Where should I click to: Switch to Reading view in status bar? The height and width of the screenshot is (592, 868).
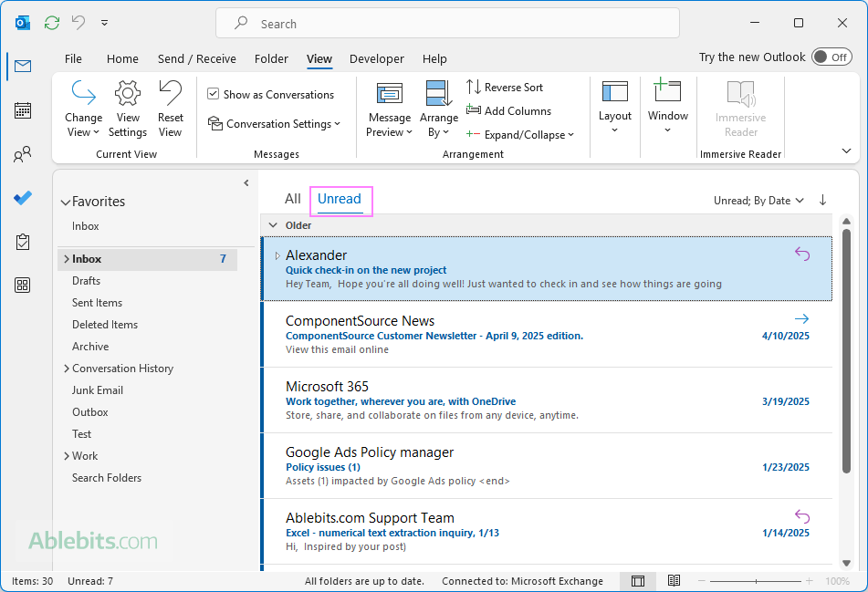coord(674,581)
